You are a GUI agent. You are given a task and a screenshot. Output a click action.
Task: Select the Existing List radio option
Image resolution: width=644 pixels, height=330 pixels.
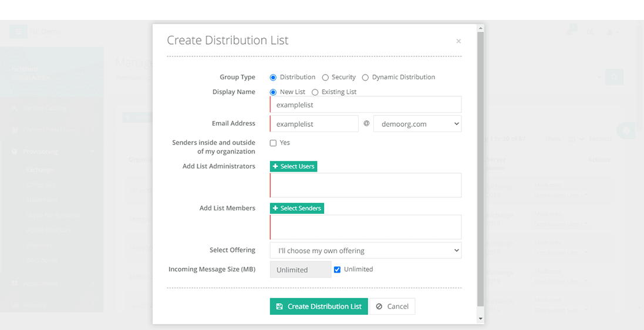point(315,92)
